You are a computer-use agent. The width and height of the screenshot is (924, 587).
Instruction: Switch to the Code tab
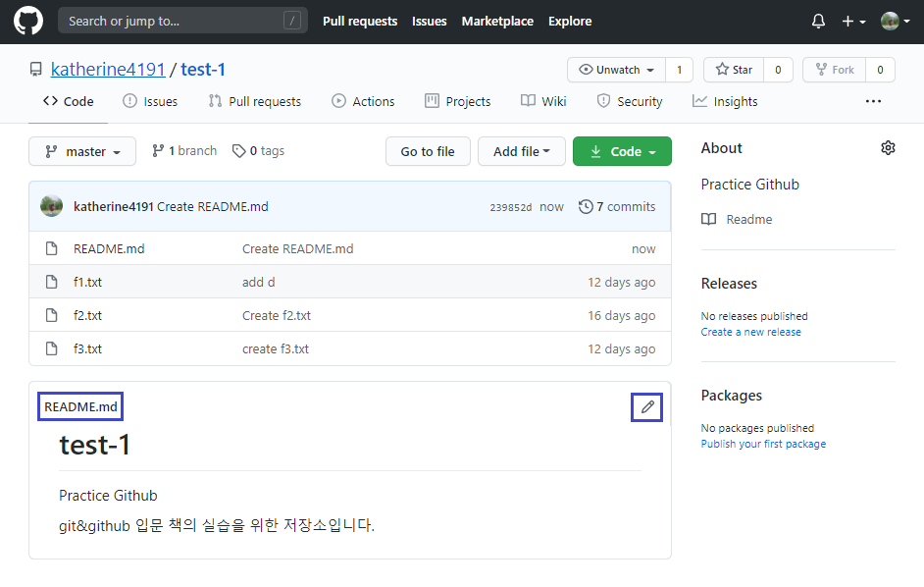(69, 101)
